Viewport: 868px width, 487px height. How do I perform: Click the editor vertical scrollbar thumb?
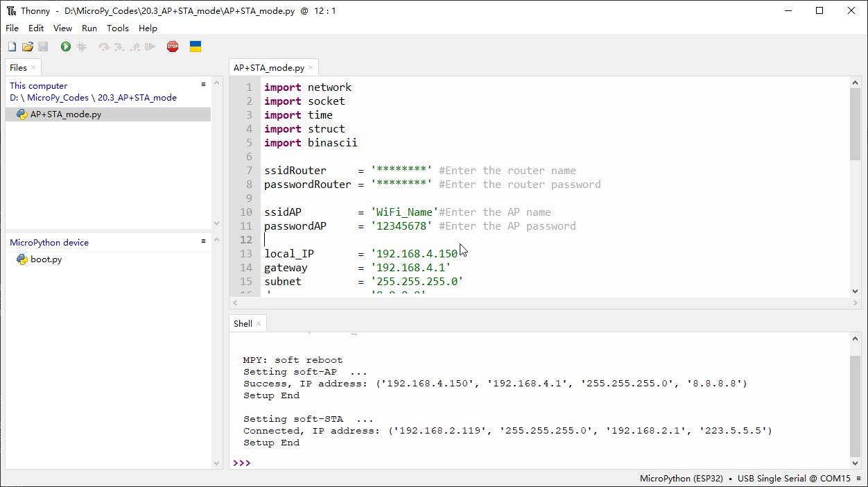[855, 123]
